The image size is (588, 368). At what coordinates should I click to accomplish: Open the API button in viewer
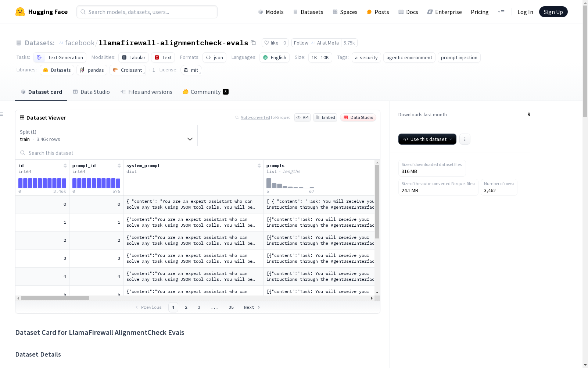point(302,117)
